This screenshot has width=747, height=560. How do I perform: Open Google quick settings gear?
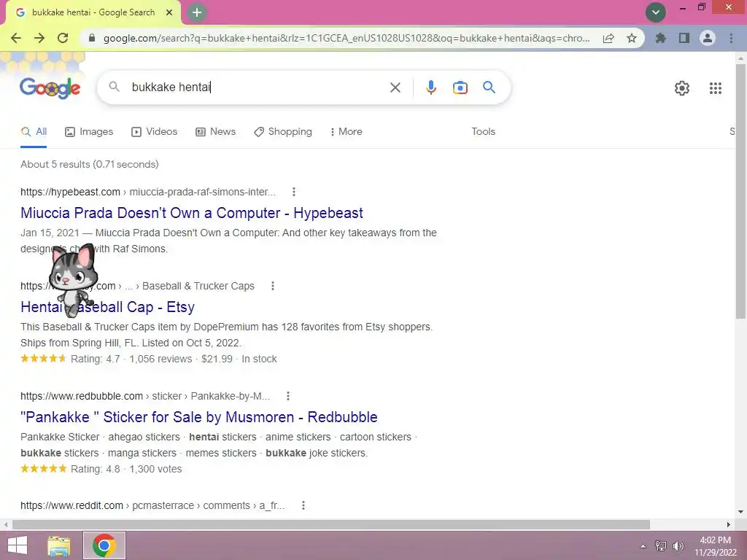(x=682, y=88)
